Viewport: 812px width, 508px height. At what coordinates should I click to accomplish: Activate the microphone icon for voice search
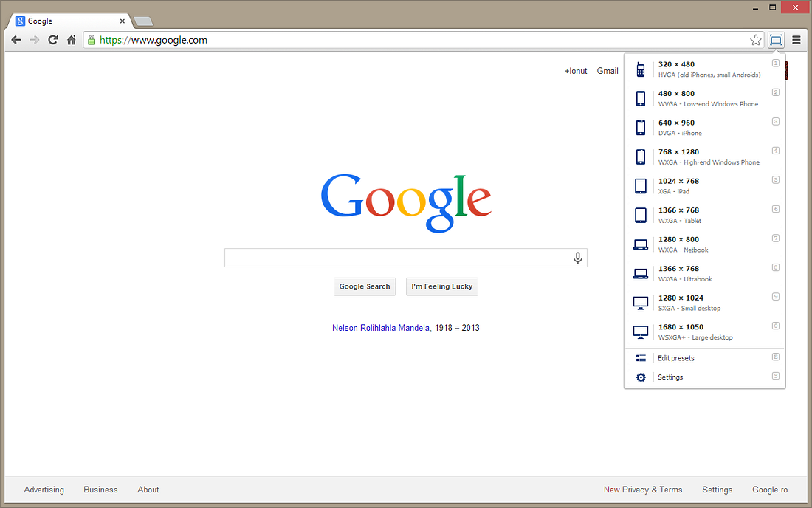point(577,258)
